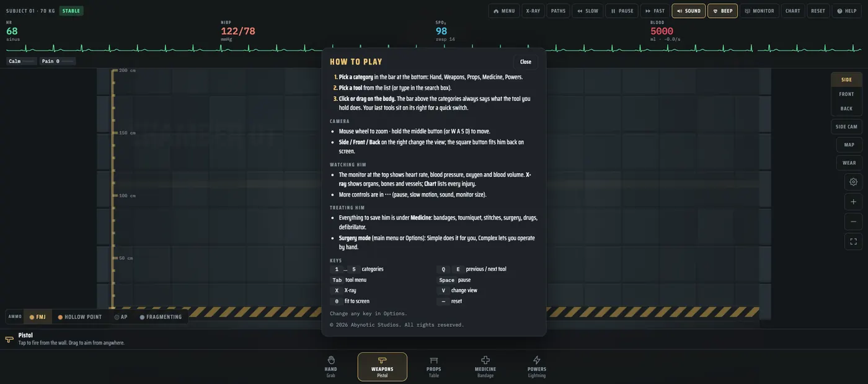This screenshot has width=868, height=384.
Task: Zoom out with the minus icon
Action: 853,221
